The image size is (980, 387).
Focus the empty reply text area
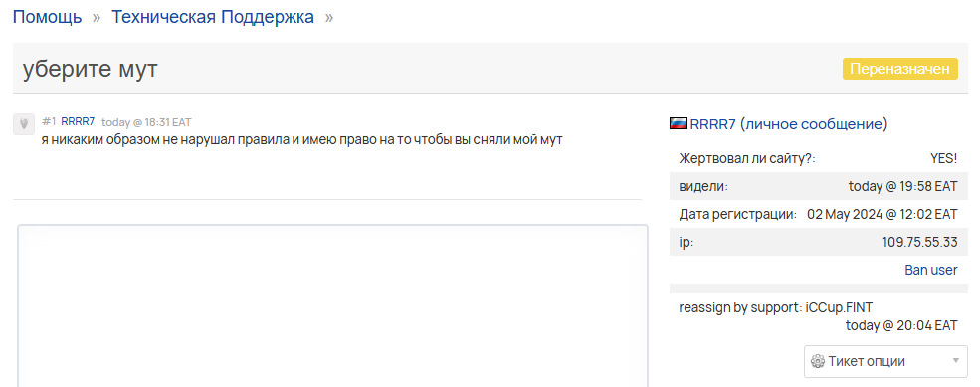tap(332, 305)
